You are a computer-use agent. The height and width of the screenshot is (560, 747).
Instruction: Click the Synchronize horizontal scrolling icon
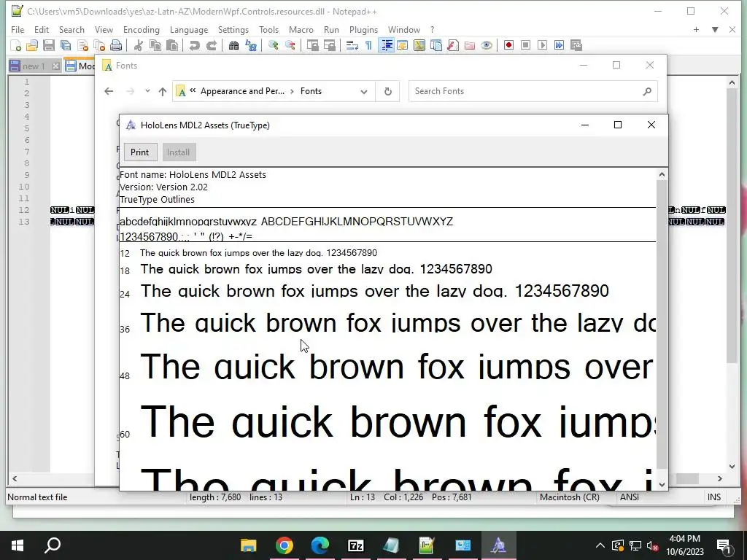click(329, 45)
